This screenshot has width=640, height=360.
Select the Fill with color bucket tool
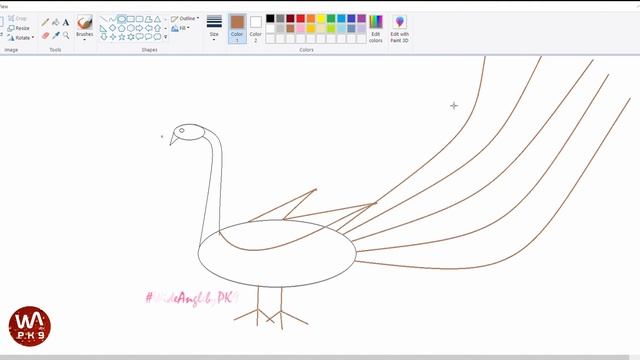(56, 22)
